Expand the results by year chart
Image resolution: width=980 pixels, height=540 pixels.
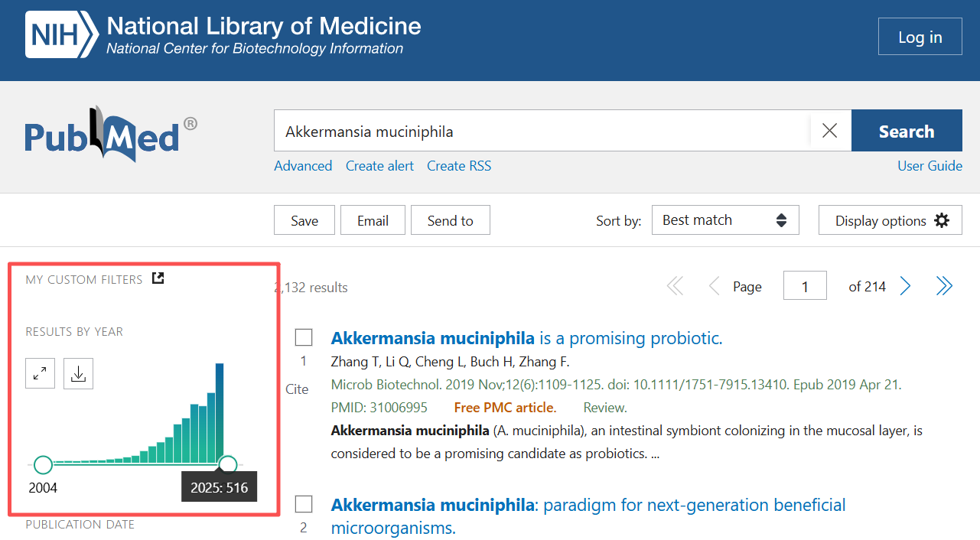[x=40, y=373]
